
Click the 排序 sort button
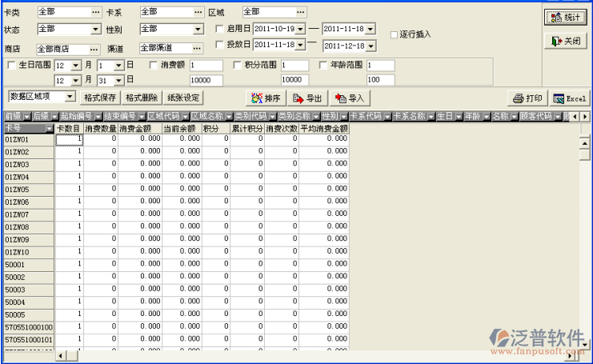[266, 98]
